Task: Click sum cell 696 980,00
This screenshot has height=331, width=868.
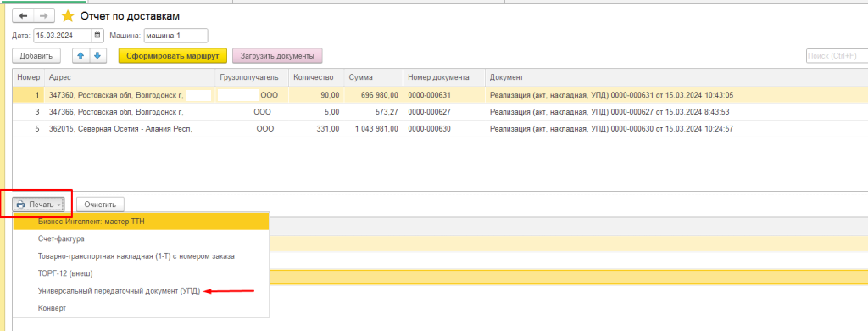Action: pos(373,95)
